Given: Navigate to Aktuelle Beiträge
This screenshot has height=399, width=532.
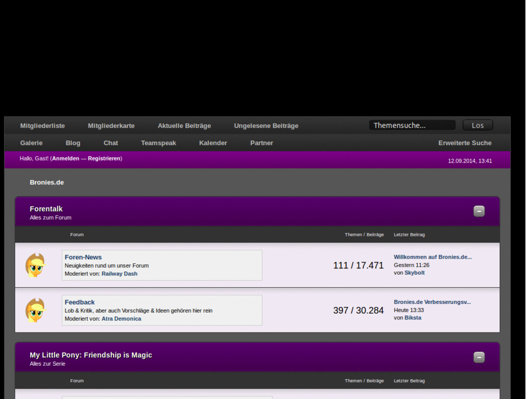Looking at the screenshot, I should click(x=184, y=125).
